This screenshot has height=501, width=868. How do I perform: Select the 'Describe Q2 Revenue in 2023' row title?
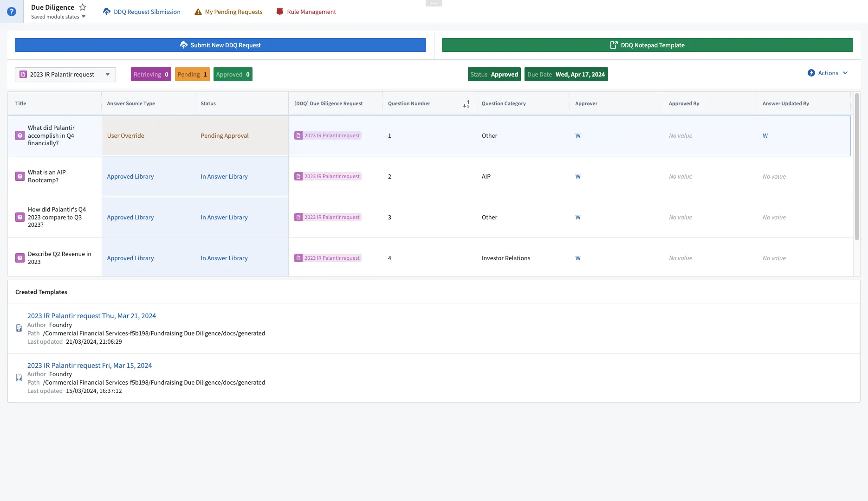pyautogui.click(x=59, y=258)
